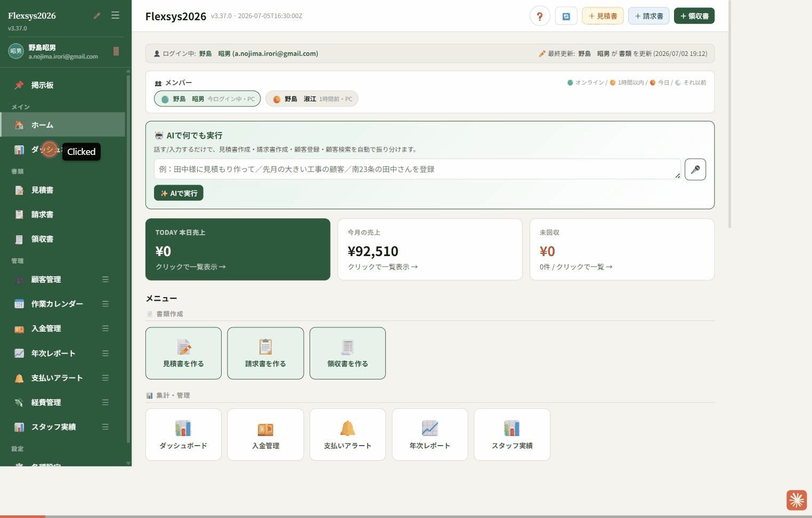
Task: Select ホーム in the sidebar
Action: click(63, 125)
